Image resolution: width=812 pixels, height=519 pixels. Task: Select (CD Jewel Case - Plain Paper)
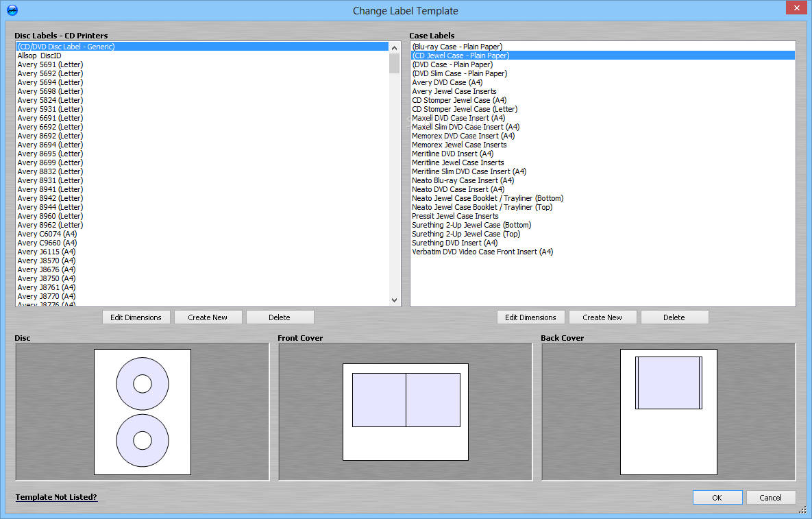pyautogui.click(x=603, y=56)
